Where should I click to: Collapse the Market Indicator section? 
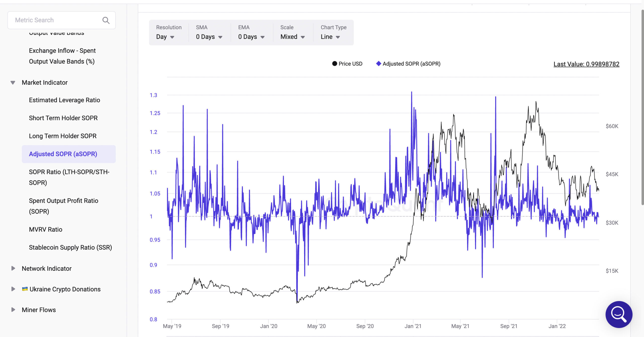click(x=13, y=82)
